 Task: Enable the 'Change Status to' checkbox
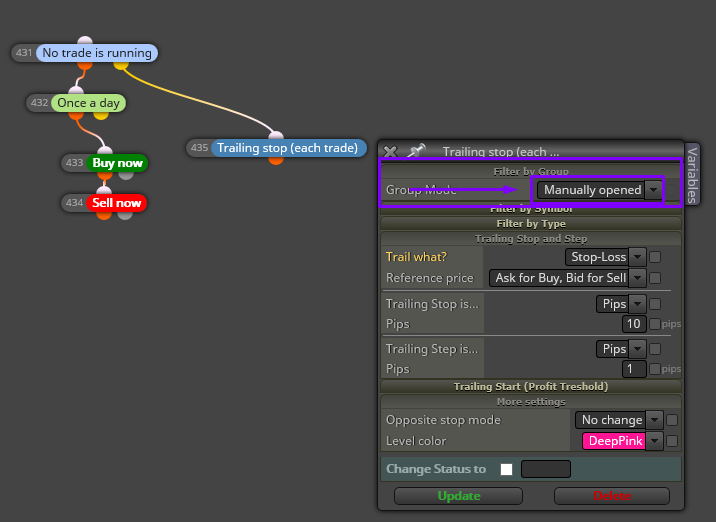click(x=506, y=469)
